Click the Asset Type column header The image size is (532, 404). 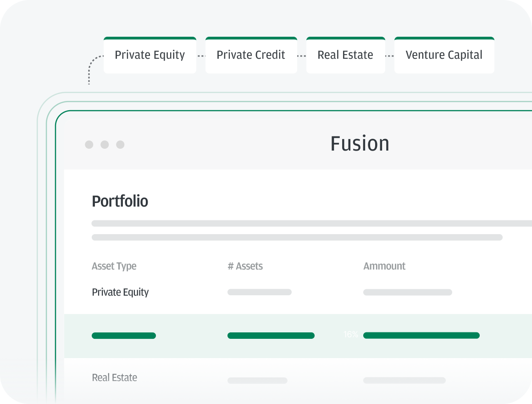click(x=114, y=266)
